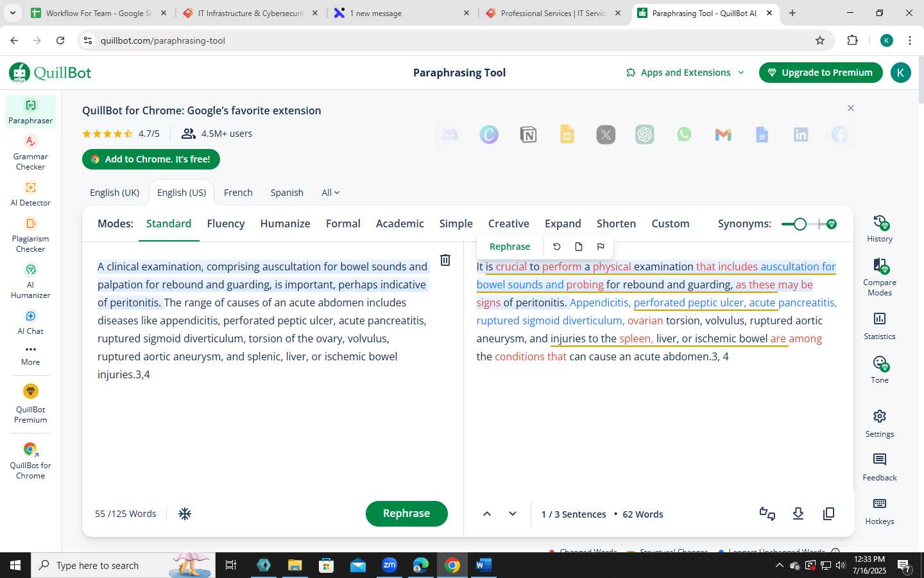Image resolution: width=924 pixels, height=578 pixels.
Task: Copy sentence using popup copy icon
Action: 579,247
